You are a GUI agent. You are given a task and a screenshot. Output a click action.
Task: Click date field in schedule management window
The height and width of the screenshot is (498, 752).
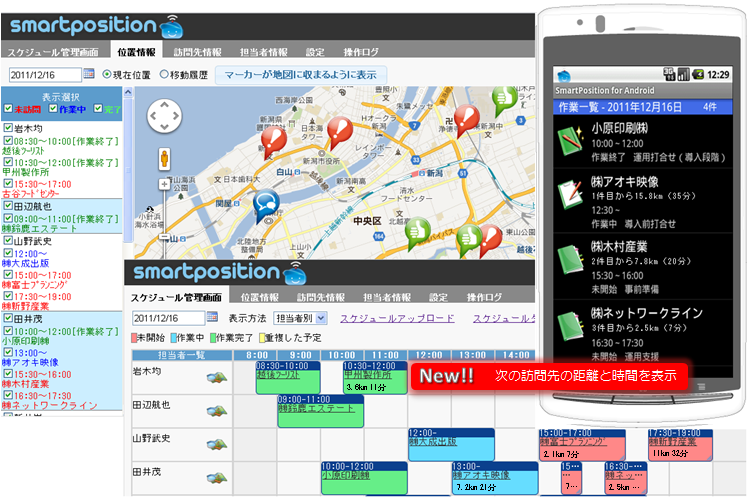point(169,318)
